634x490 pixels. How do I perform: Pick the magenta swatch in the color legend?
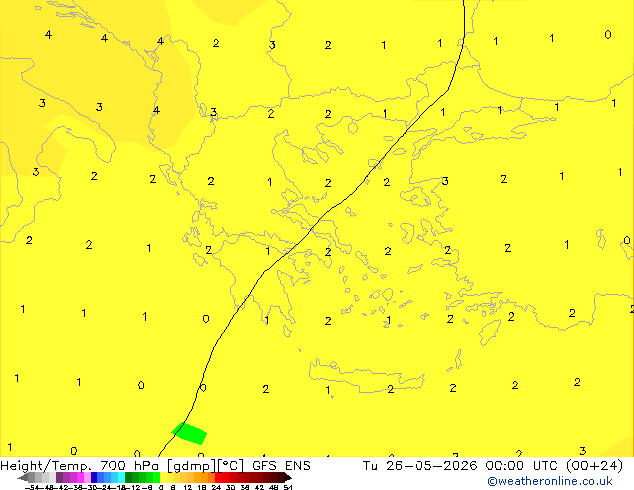(80, 477)
